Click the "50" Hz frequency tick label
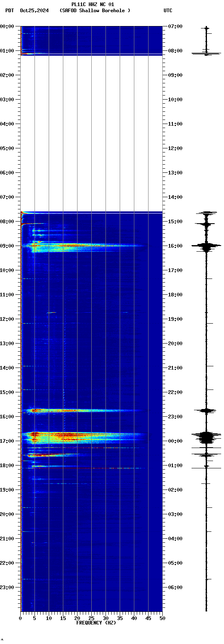Viewport: 224px width, 644px height. click(162, 618)
